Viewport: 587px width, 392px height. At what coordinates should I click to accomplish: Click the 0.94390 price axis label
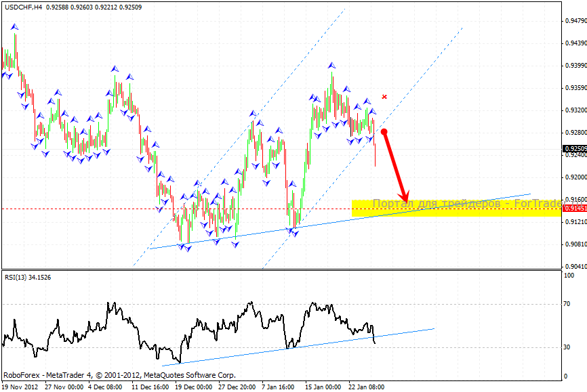pos(575,43)
